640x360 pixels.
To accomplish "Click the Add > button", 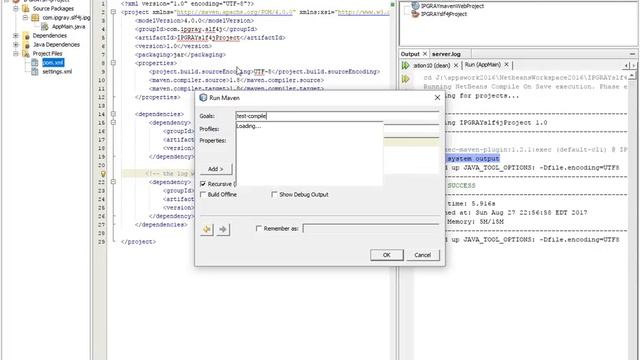I will [216, 169].
